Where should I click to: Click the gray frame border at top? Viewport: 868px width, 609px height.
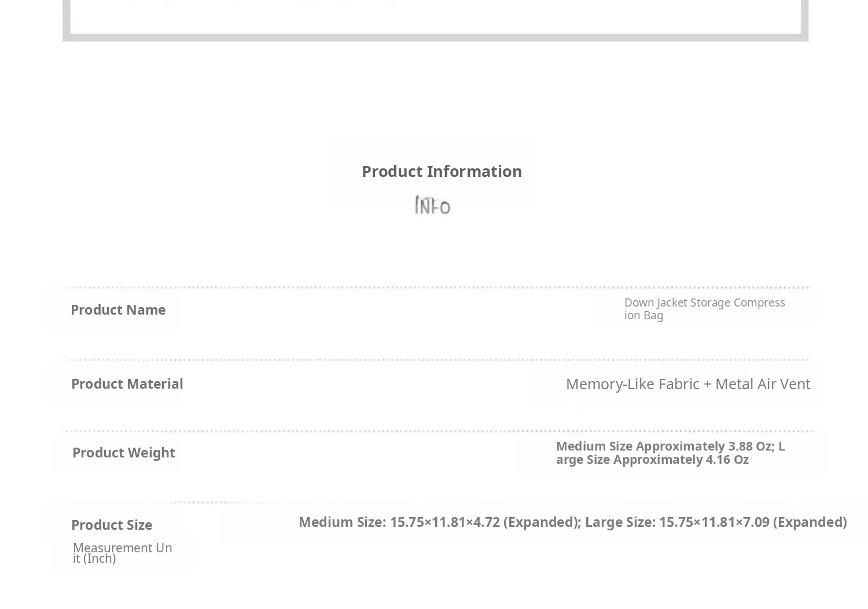(x=435, y=38)
